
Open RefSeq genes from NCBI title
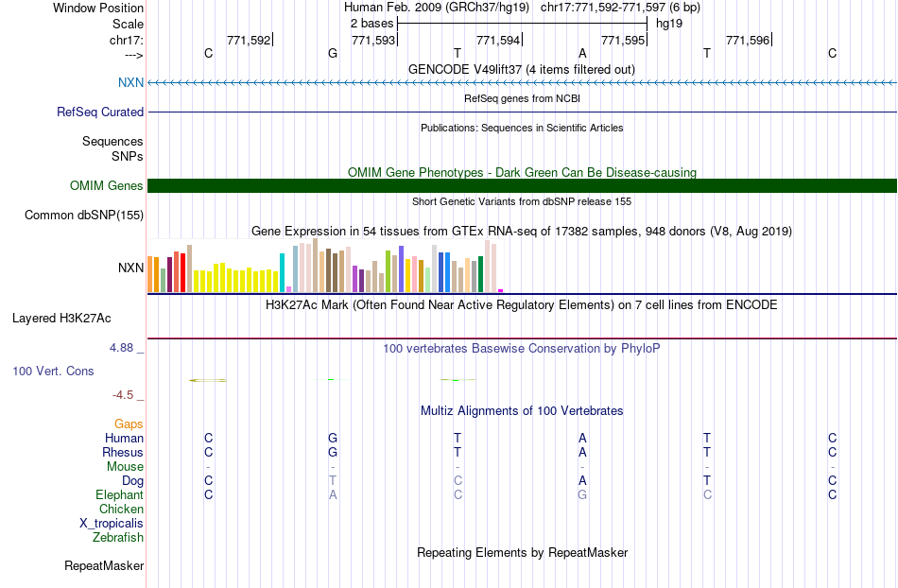[522, 98]
